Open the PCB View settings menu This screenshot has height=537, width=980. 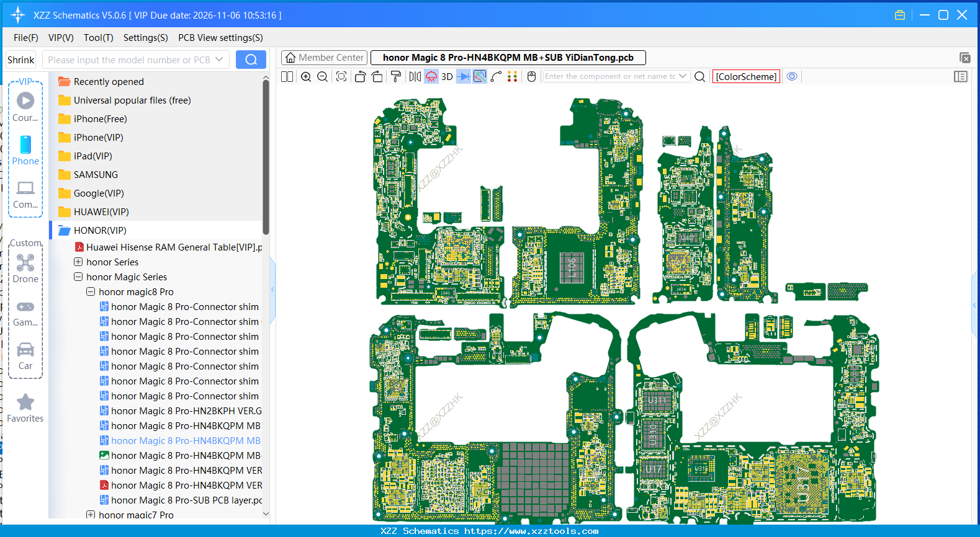(220, 38)
